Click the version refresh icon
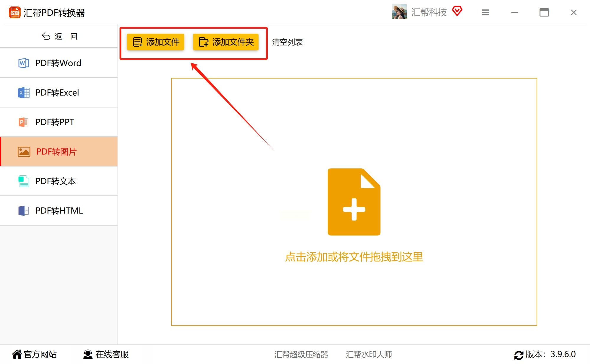590x364 pixels. pos(519,355)
